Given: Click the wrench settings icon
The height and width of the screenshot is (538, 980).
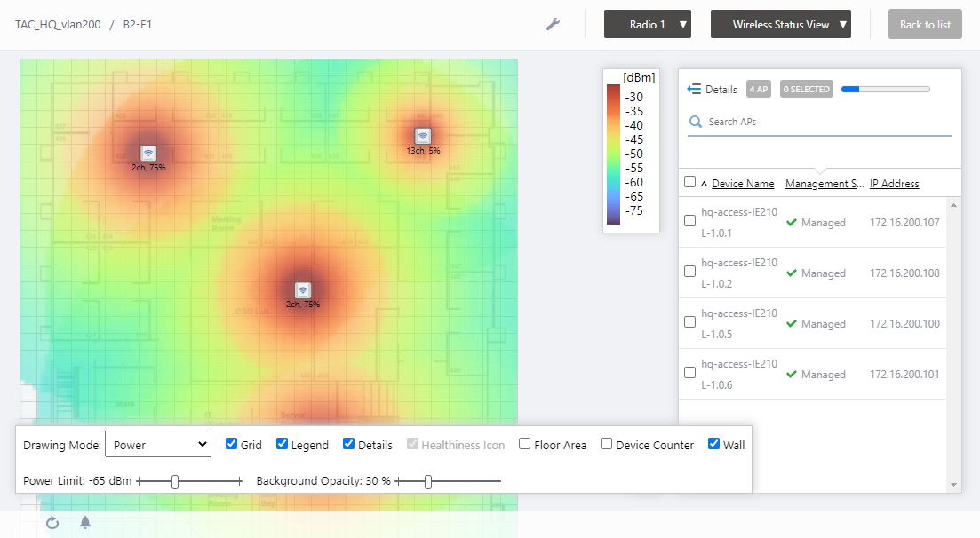Looking at the screenshot, I should (553, 24).
